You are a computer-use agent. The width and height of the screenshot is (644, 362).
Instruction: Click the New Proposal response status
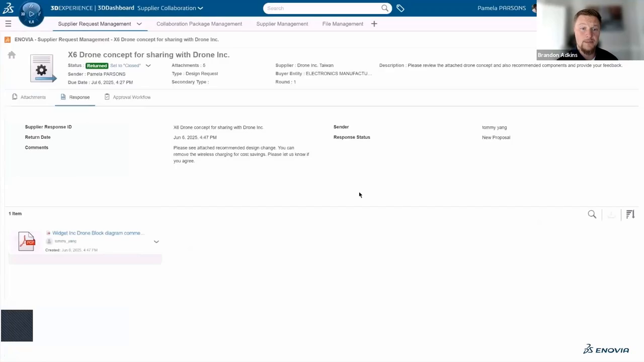pos(496,137)
